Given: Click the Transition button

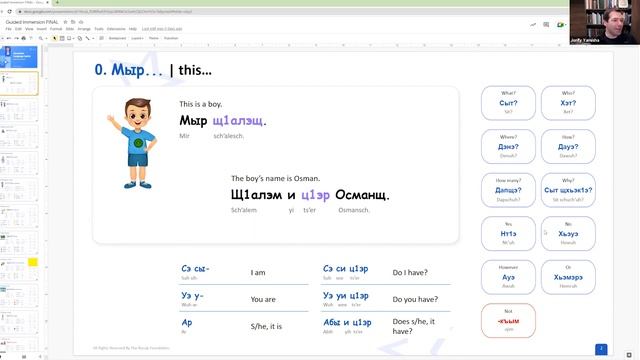Looking at the screenshot, I should pos(171,38).
